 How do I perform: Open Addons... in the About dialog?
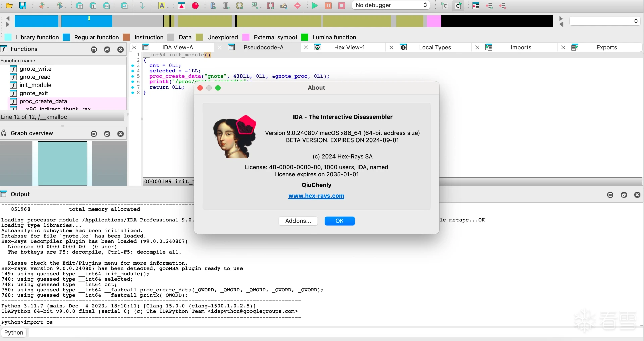click(x=298, y=221)
